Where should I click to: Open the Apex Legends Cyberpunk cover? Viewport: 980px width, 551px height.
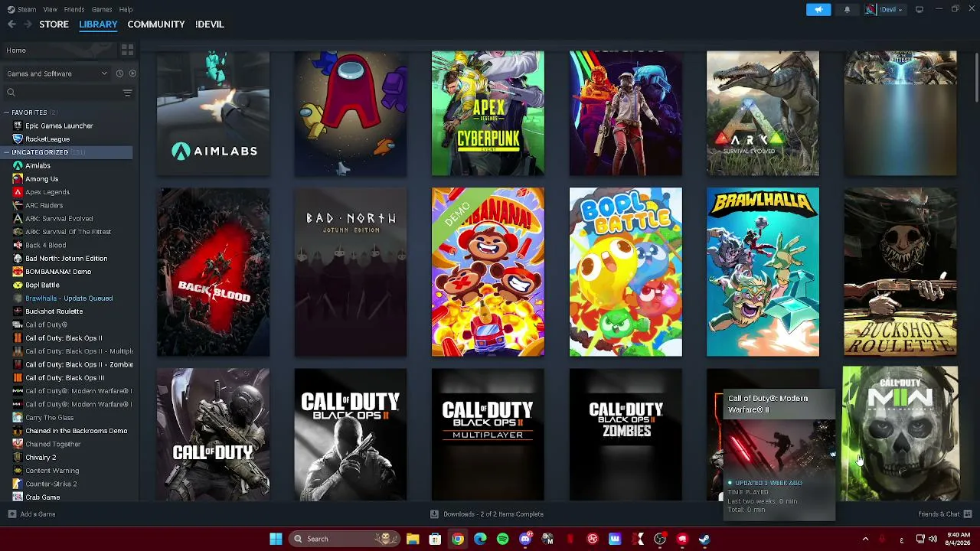[488, 113]
